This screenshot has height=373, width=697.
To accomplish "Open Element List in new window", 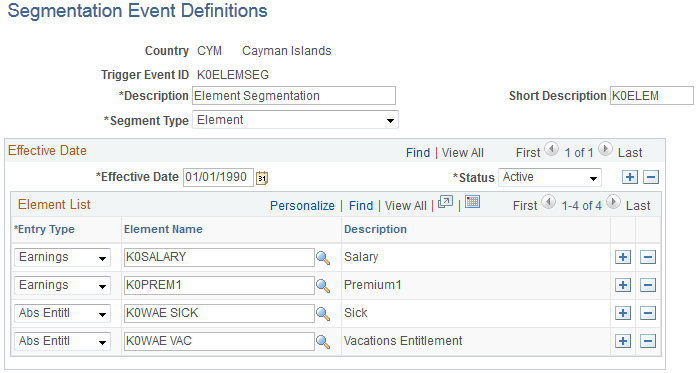I will click(x=445, y=202).
